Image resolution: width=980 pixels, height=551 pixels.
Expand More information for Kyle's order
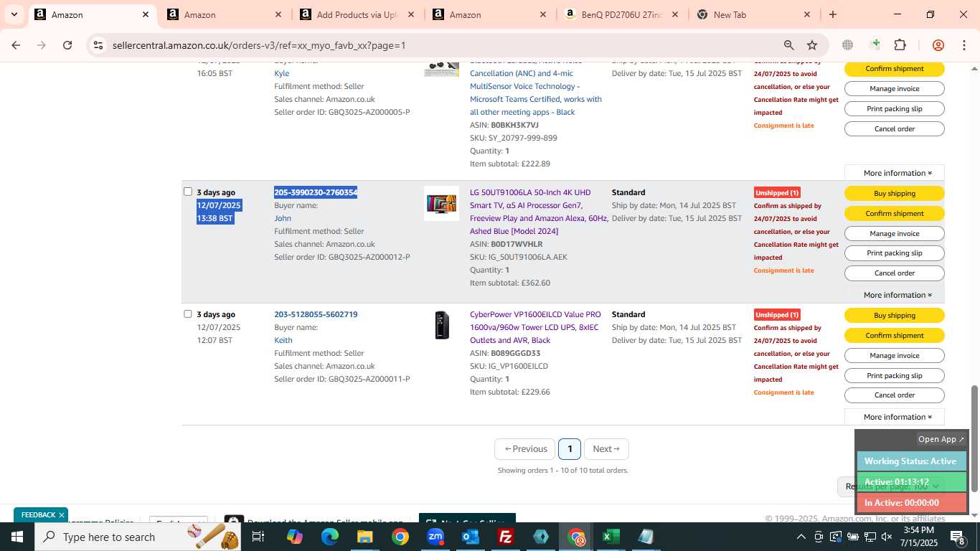click(895, 173)
